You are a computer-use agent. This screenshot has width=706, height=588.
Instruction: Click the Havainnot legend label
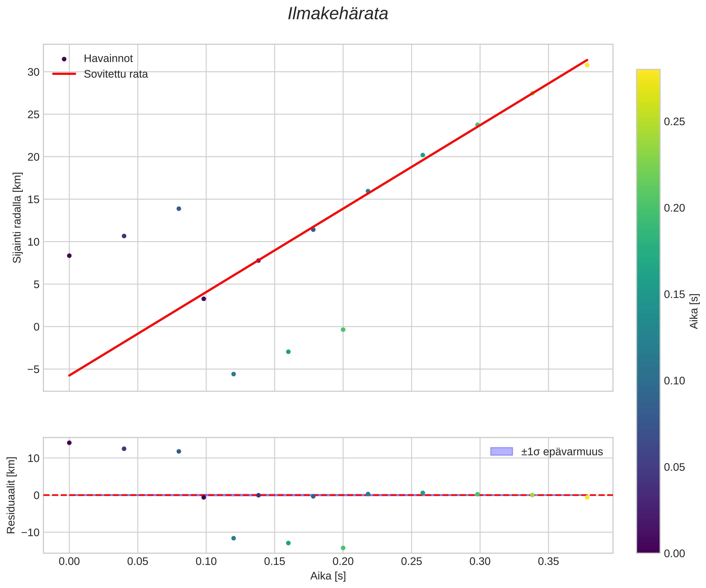tap(108, 59)
